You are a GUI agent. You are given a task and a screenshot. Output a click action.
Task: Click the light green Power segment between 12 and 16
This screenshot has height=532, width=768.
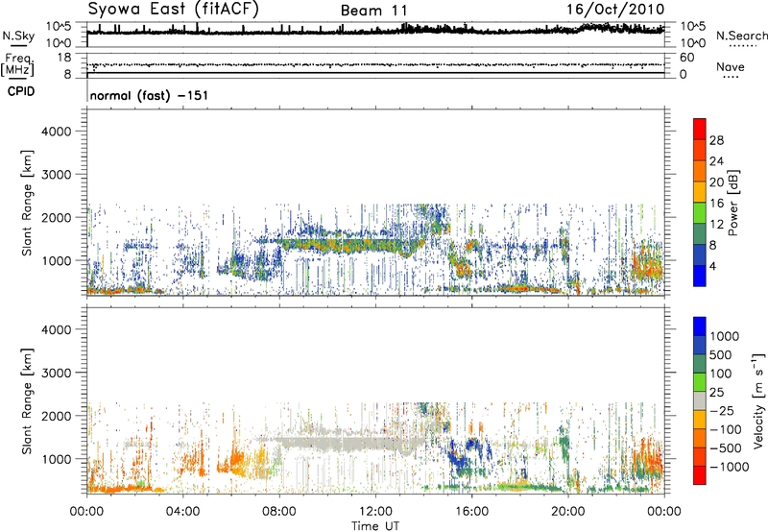pos(700,213)
